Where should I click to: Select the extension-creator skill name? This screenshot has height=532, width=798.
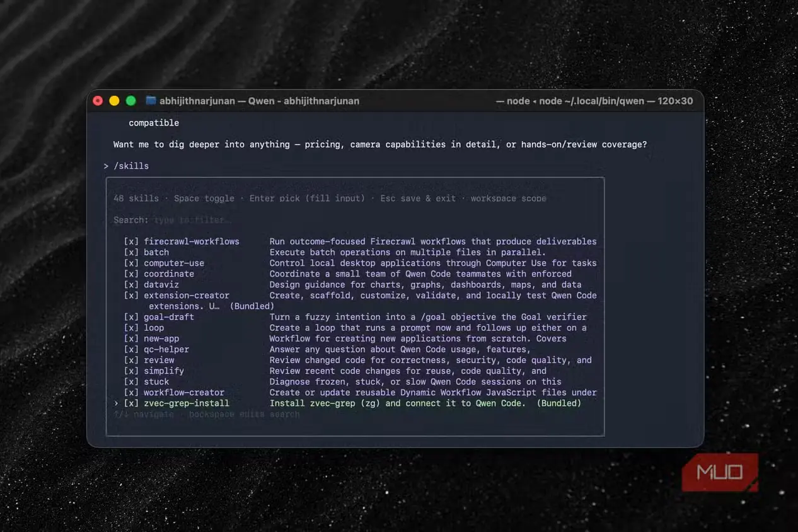(x=187, y=295)
